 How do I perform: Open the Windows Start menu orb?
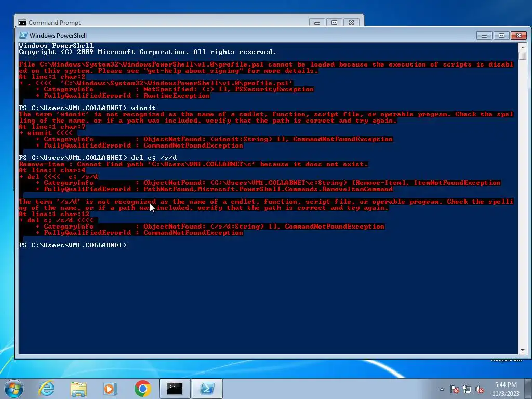coord(14,389)
